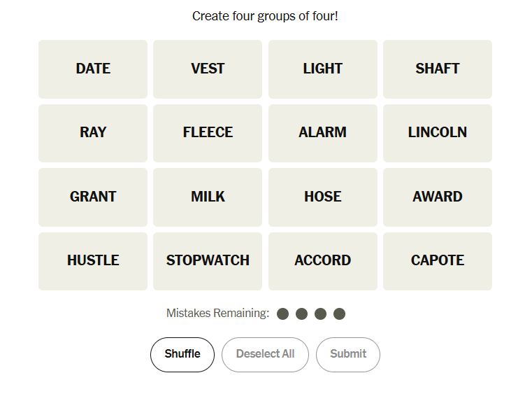Click the MILK word card

[208, 197]
